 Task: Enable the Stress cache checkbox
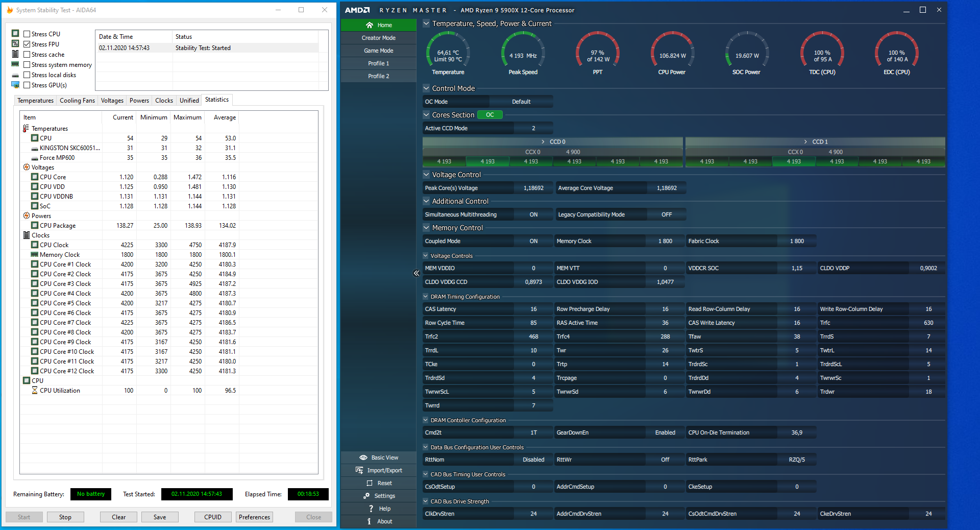point(27,55)
